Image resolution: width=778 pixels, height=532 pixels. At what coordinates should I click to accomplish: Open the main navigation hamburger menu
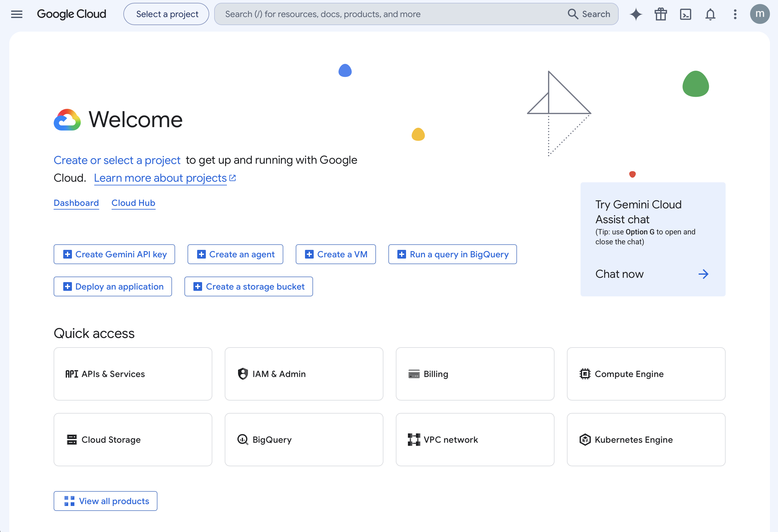(x=17, y=14)
